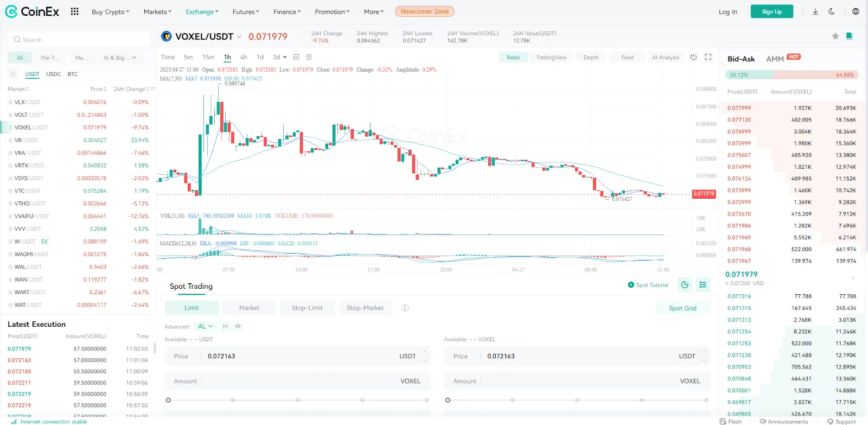868x425 pixels.
Task: Open the 3d timeframe dropdown
Action: pyautogui.click(x=280, y=57)
